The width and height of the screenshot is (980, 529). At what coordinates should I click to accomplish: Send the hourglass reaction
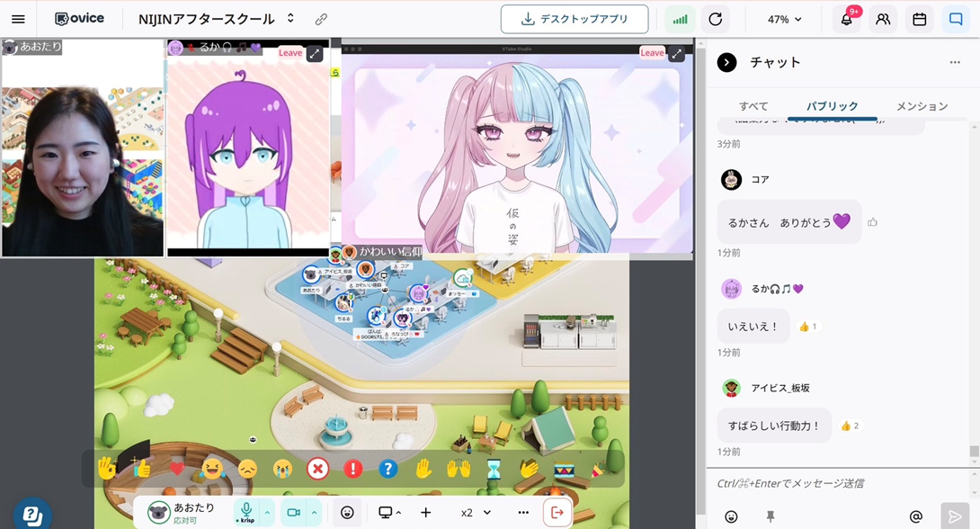pyautogui.click(x=494, y=469)
